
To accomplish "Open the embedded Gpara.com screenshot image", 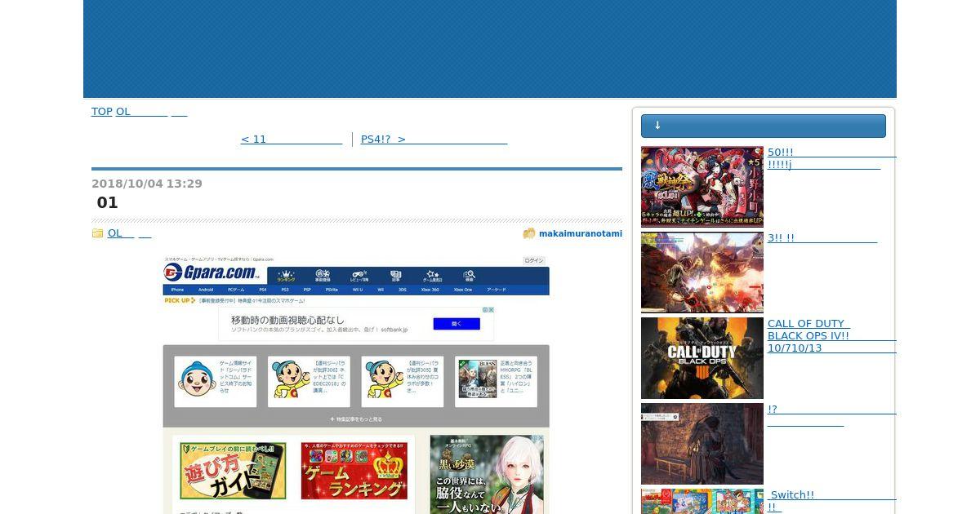I will (356, 384).
